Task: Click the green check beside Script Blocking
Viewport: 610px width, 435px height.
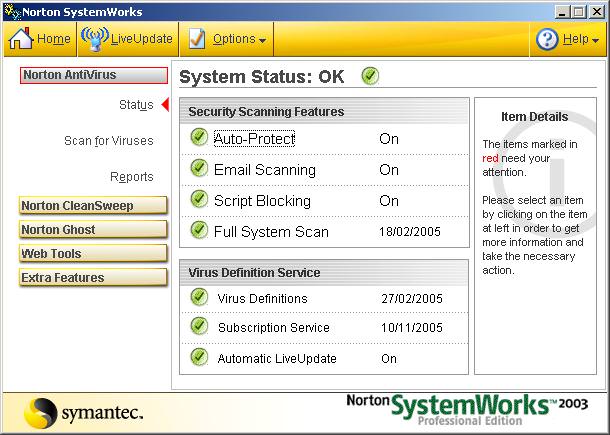Action: 199,199
